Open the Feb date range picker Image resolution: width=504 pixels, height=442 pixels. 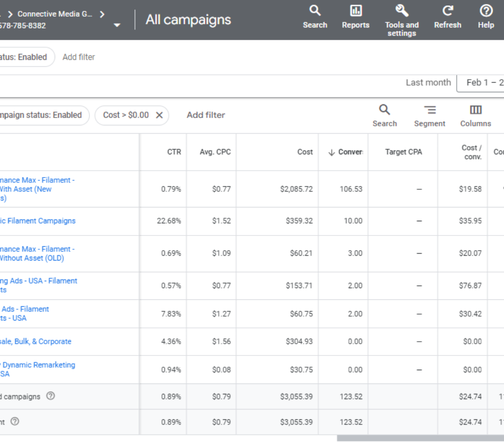[483, 83]
